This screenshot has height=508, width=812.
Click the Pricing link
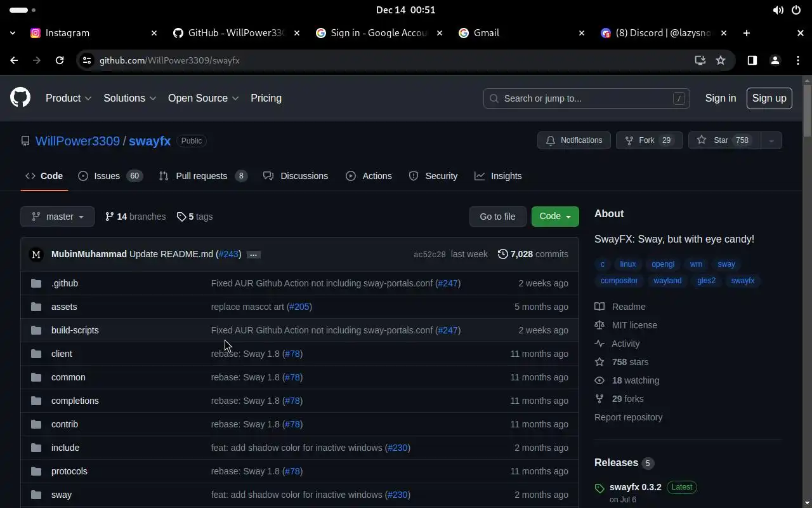pos(266,98)
